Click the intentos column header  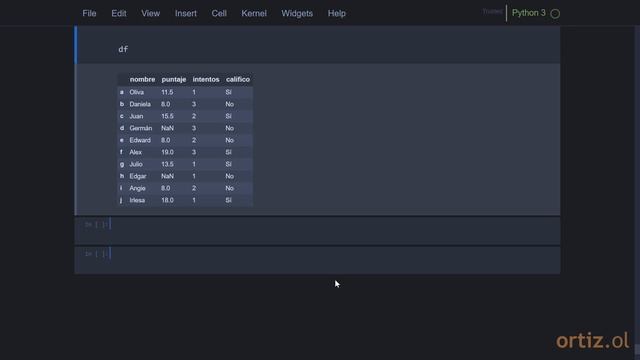point(206,80)
